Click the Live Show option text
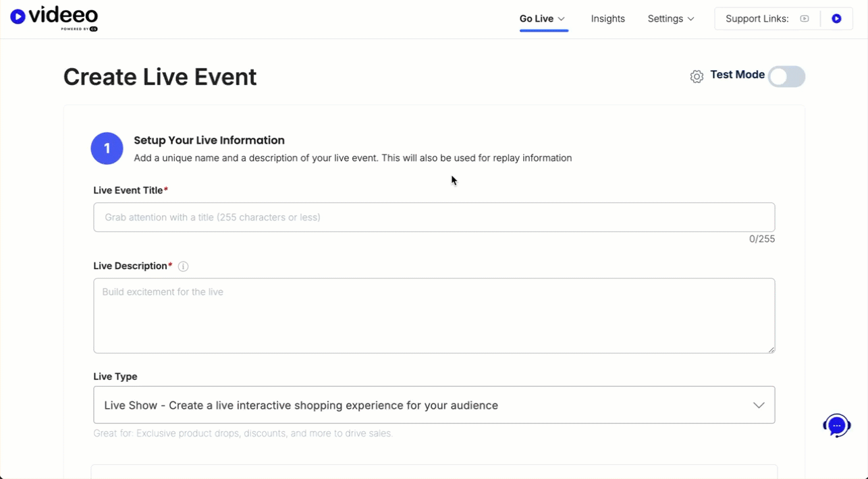 pyautogui.click(x=301, y=405)
